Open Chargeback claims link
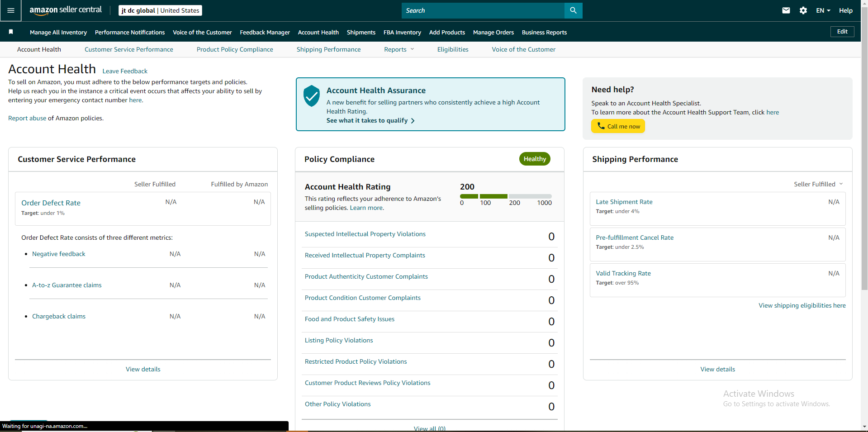This screenshot has height=432, width=868. click(59, 316)
